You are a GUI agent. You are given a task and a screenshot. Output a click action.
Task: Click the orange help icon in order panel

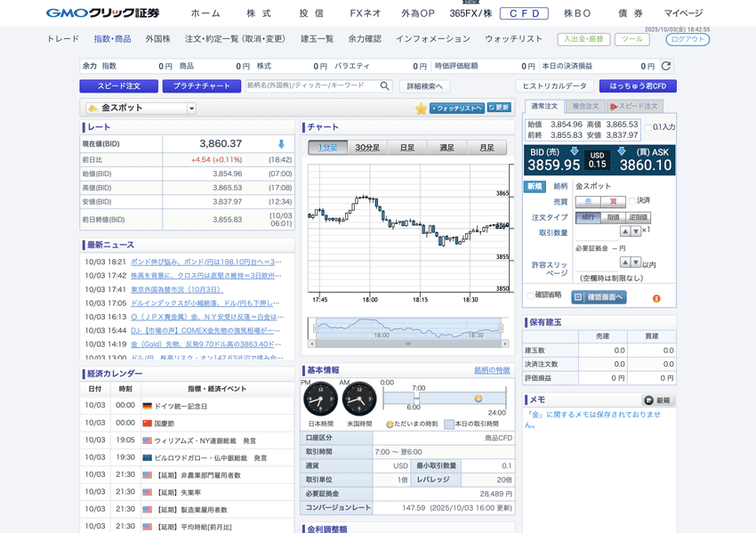click(x=656, y=298)
